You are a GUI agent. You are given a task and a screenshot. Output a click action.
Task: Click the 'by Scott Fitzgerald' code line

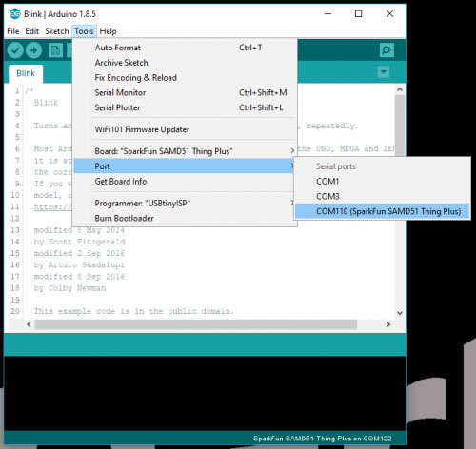[79, 242]
